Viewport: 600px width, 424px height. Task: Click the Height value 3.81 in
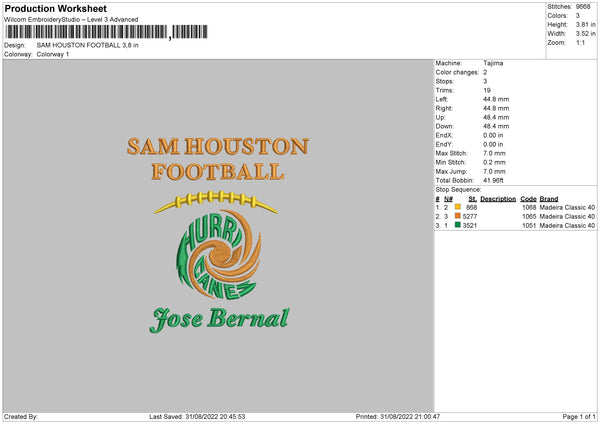click(585, 24)
